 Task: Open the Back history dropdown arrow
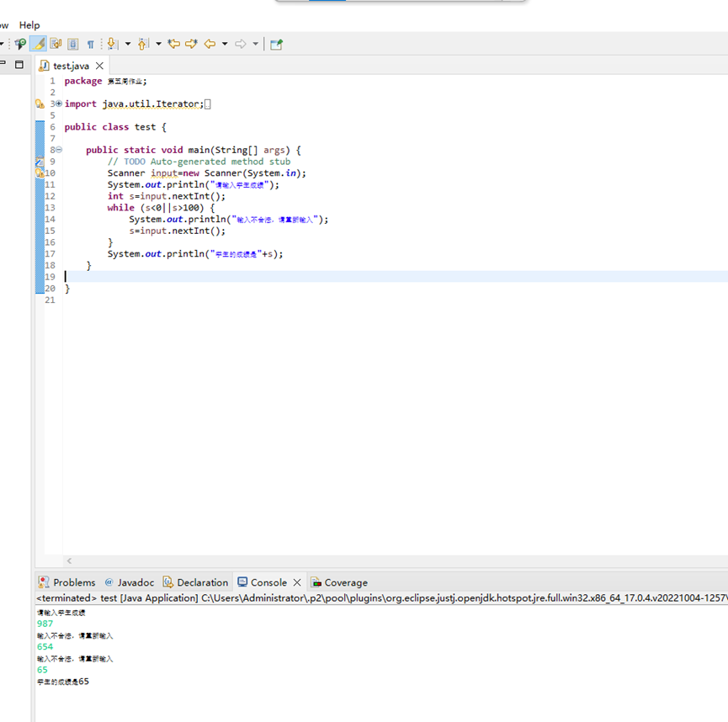(x=225, y=44)
